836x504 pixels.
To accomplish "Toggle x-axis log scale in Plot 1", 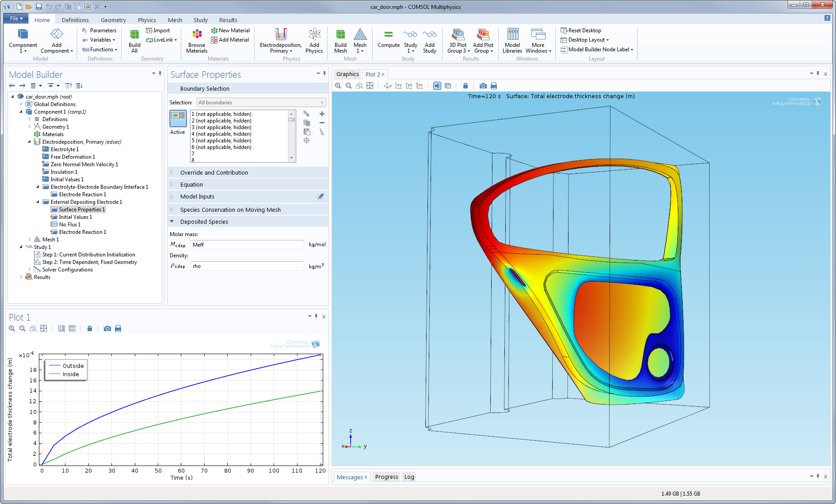I will tap(61, 328).
